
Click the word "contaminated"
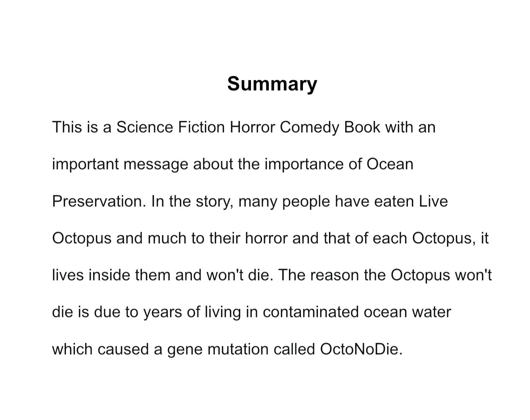(x=310, y=312)
